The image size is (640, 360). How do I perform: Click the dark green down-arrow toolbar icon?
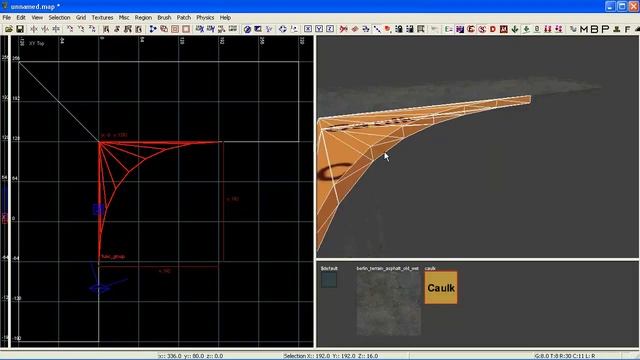pos(515,29)
